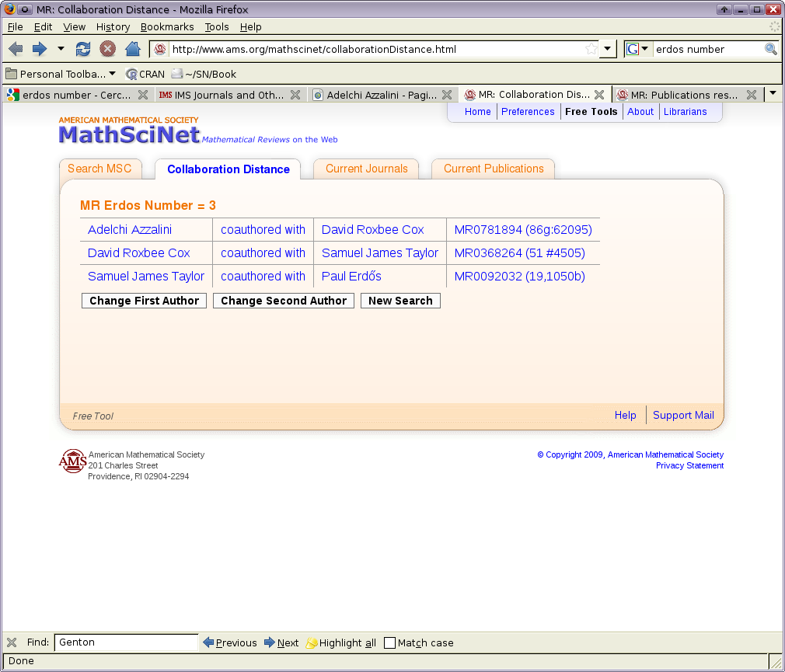Open the Preferences link
785x672 pixels.
(x=528, y=112)
